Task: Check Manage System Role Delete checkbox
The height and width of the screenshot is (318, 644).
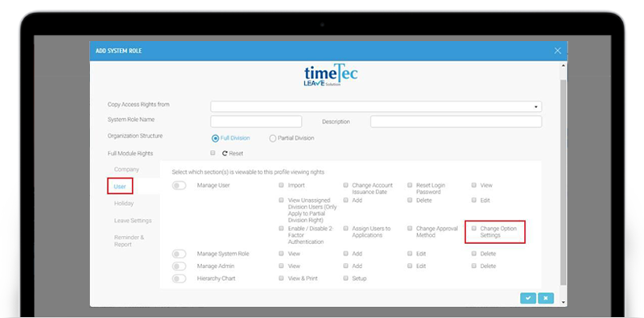Action: pyautogui.click(x=474, y=254)
